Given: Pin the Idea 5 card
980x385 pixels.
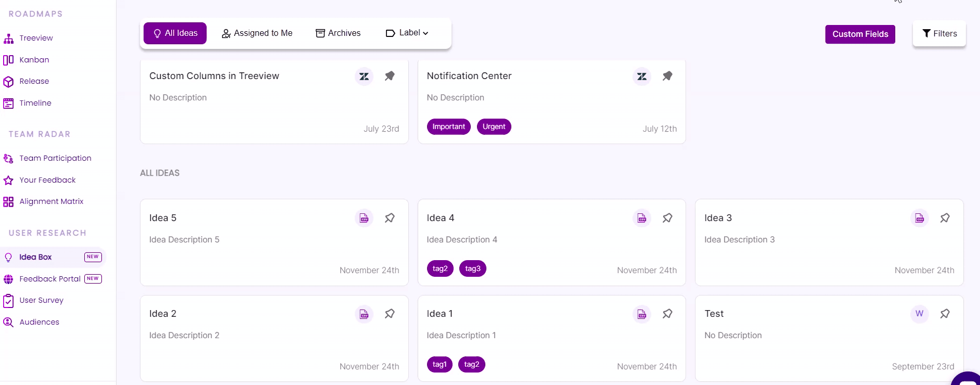Looking at the screenshot, I should coord(390,218).
